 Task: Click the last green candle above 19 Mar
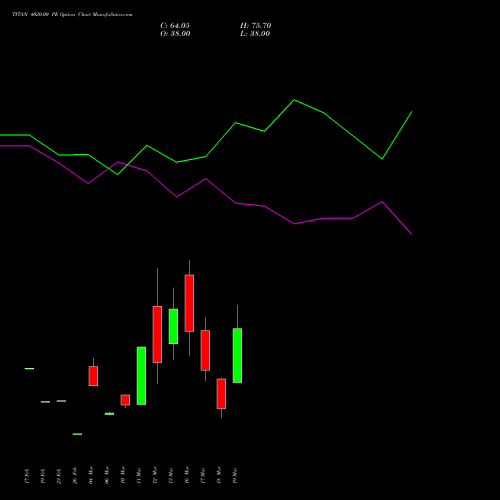(x=237, y=355)
